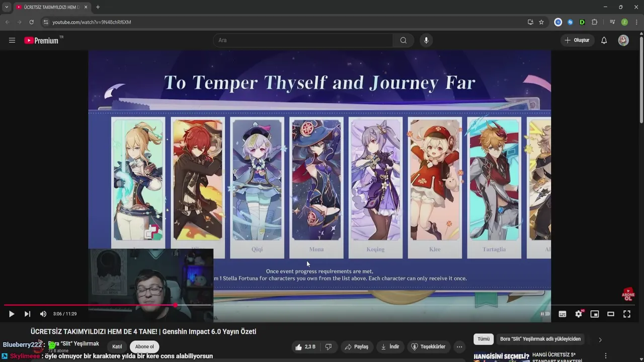This screenshot has height=362, width=644.
Task: Open Bora Slit Yeşilırmak channel name
Action: [x=73, y=343]
